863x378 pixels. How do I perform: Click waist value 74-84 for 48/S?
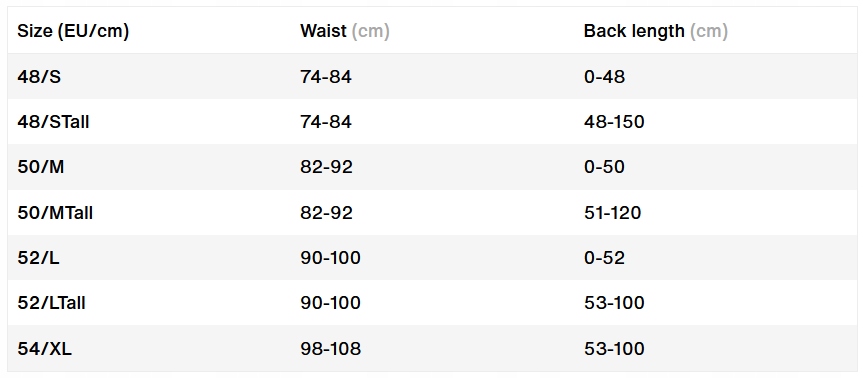[326, 76]
